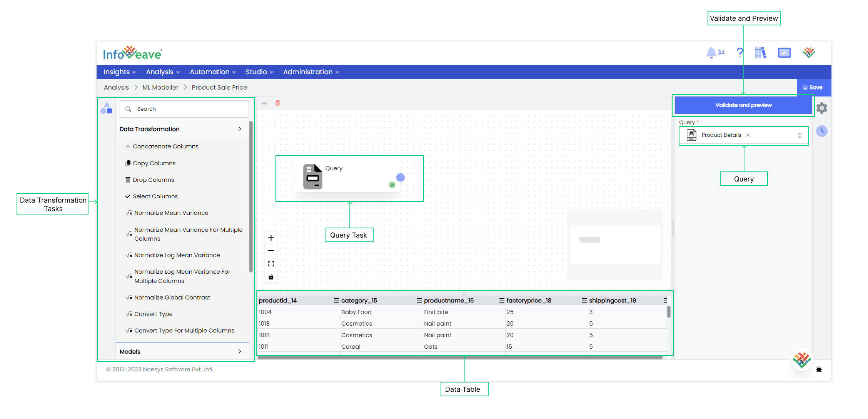Image resolution: width=868 pixels, height=419 pixels.
Task: Click the task list vertical scrollbar
Action: pyautogui.click(x=251, y=197)
